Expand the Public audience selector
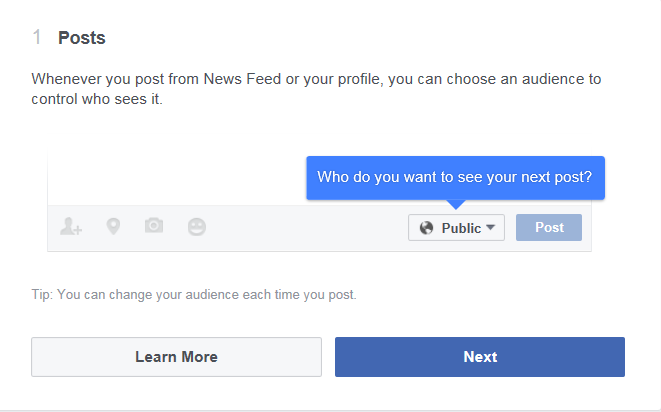The image size is (661, 412). (x=456, y=228)
